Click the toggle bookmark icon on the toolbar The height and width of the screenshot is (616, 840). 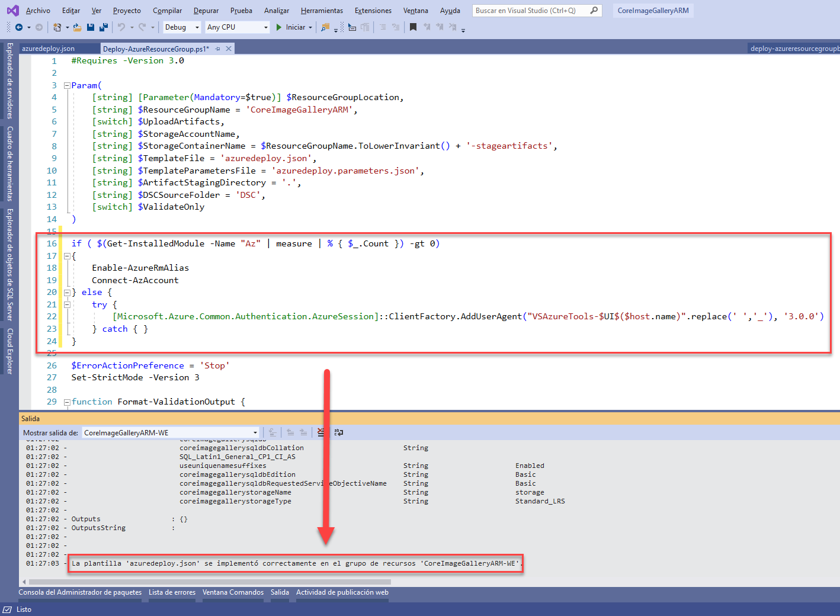[x=413, y=27]
